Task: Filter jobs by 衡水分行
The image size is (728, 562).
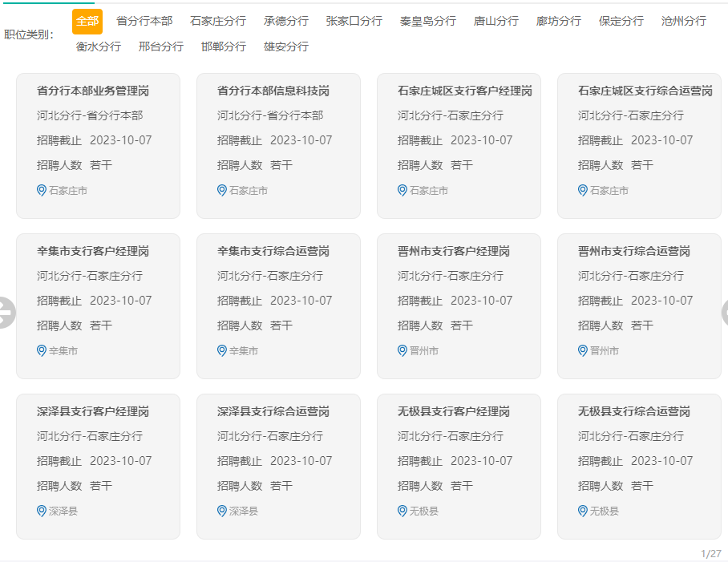Action: 99,46
